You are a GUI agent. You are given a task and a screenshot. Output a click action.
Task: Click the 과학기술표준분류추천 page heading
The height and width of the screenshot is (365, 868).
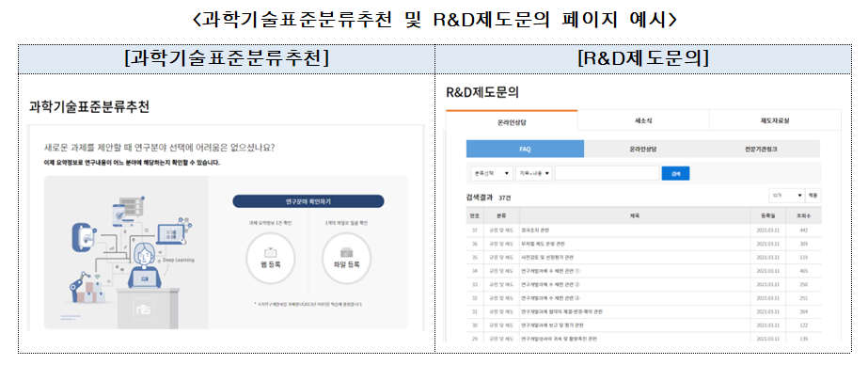click(x=89, y=107)
